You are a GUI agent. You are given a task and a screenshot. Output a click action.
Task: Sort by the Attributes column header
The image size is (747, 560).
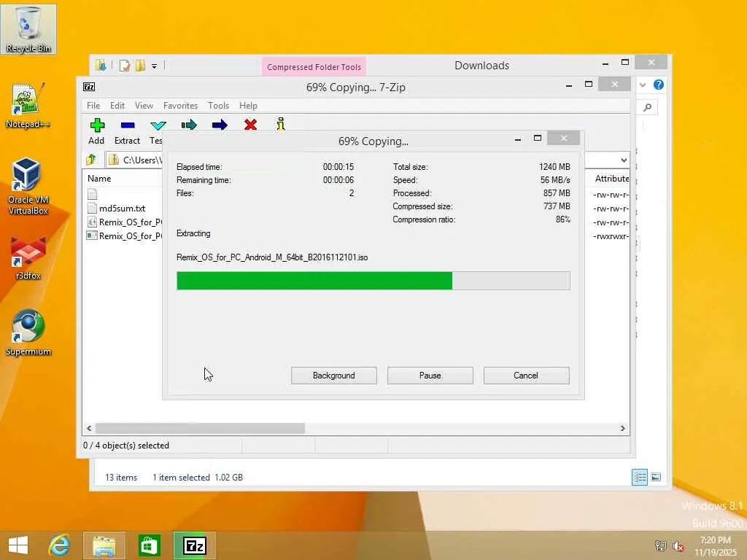pyautogui.click(x=612, y=179)
